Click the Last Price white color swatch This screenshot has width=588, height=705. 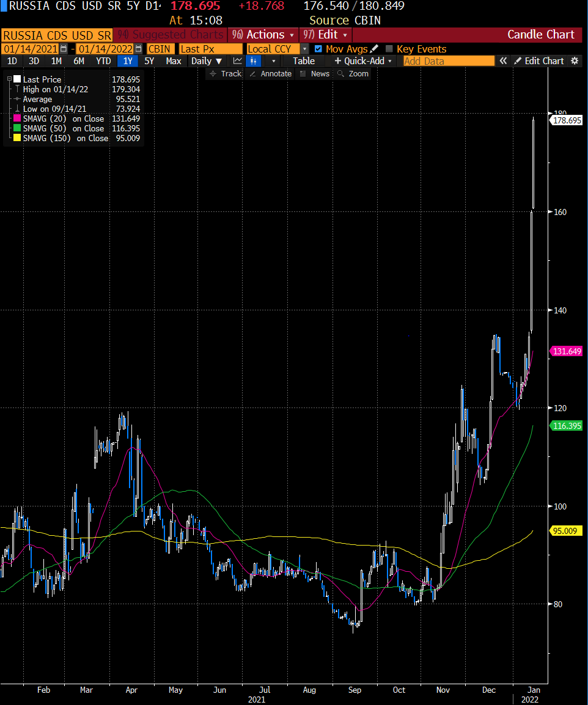point(17,79)
